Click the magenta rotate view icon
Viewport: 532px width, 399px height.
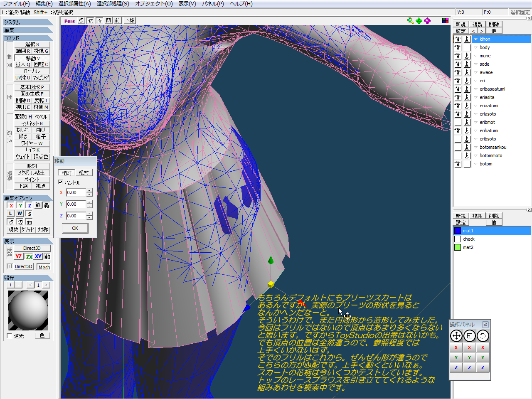(427, 21)
